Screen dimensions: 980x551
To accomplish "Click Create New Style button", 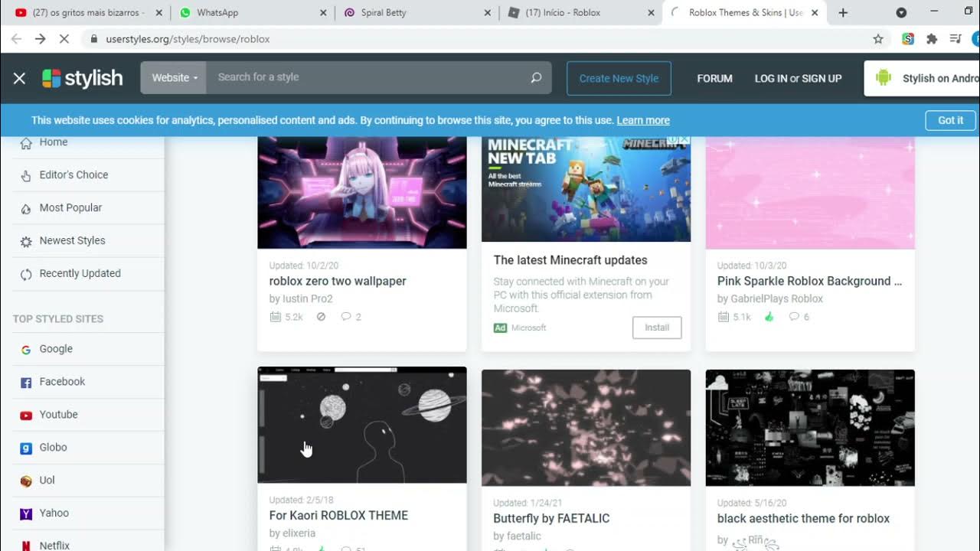I will click(619, 78).
